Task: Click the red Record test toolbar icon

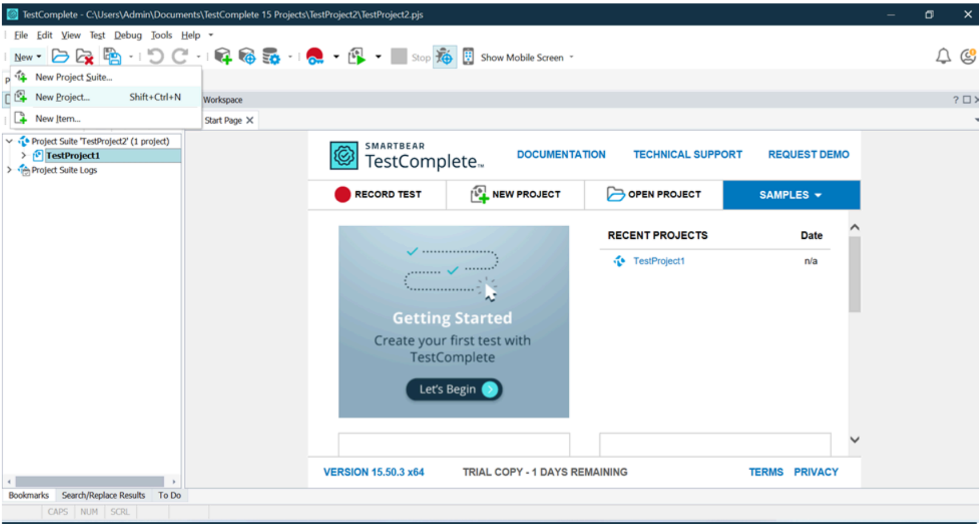Action: point(315,56)
